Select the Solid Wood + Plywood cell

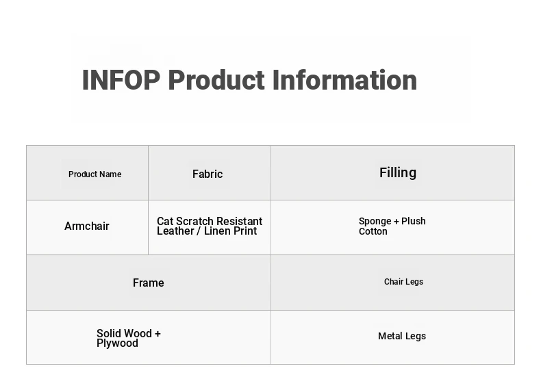coord(129,339)
